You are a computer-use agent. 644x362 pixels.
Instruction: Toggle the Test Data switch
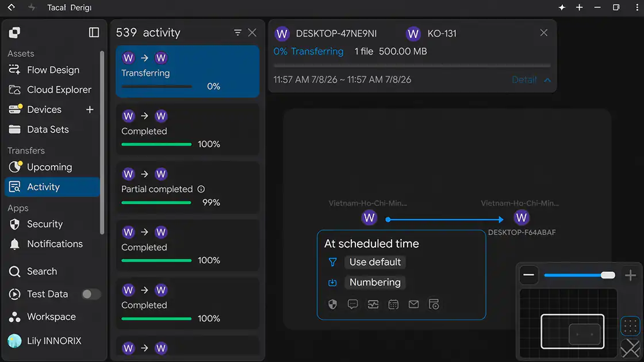tap(91, 294)
